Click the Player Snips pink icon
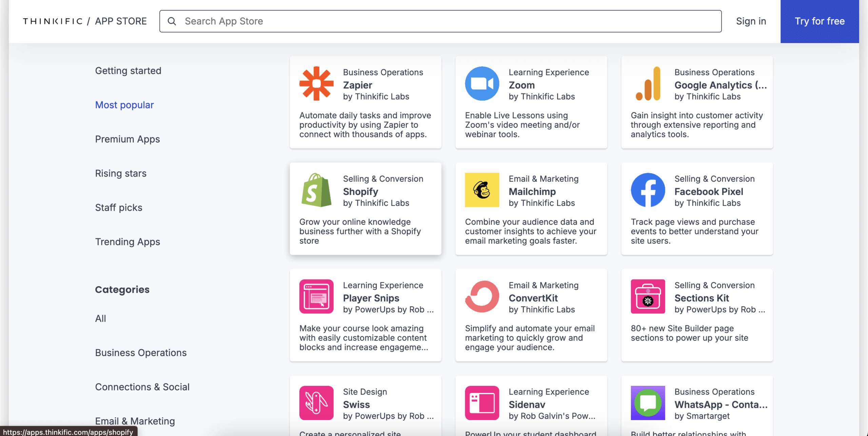 click(x=316, y=296)
